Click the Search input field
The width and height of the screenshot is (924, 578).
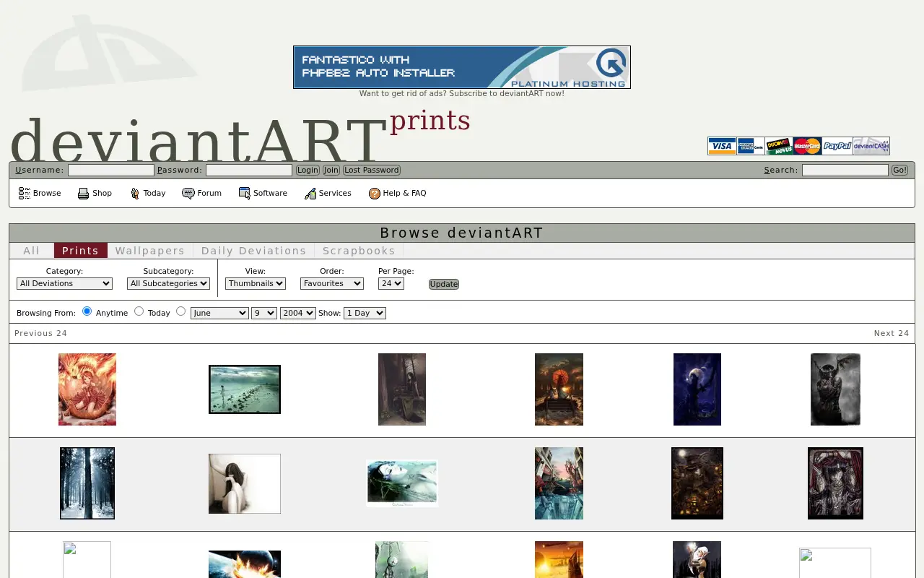point(845,170)
